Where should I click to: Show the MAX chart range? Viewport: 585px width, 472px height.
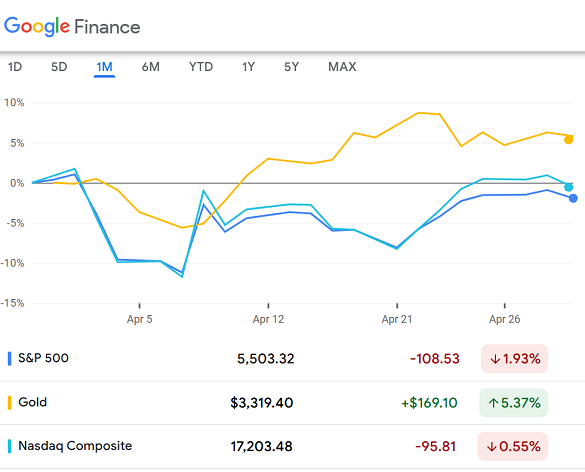pyautogui.click(x=342, y=67)
